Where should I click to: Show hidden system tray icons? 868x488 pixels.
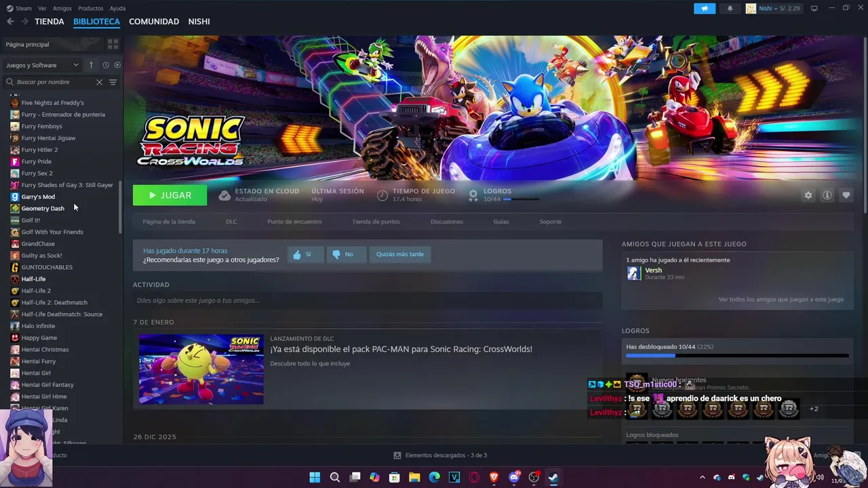[702, 477]
